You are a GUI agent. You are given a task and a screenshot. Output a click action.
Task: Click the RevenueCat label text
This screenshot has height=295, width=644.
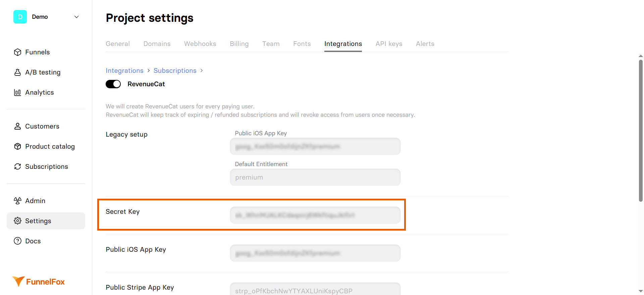[146, 84]
